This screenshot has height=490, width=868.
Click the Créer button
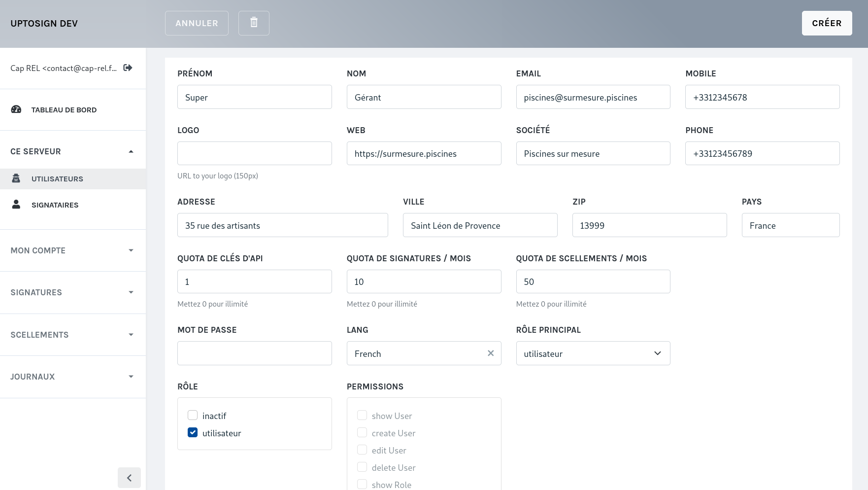(x=827, y=23)
